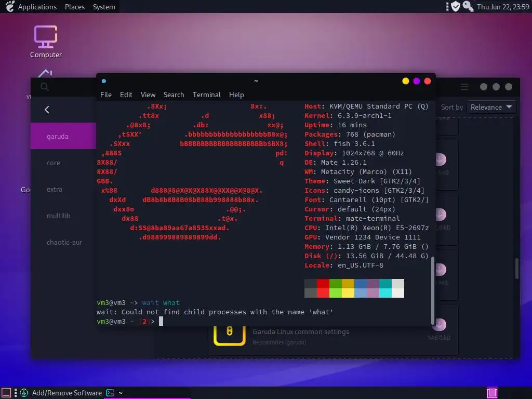Open the terminal View menu
The width and height of the screenshot is (532, 399).
click(148, 95)
